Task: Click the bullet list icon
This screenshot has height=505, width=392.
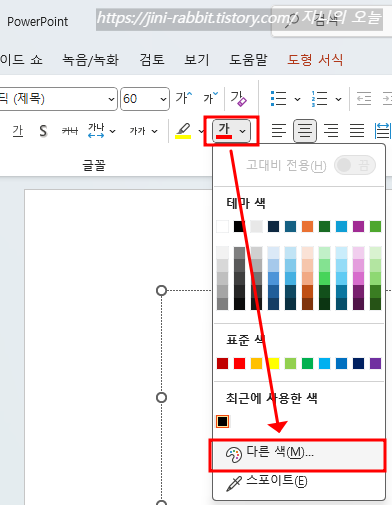Action: tap(278, 99)
